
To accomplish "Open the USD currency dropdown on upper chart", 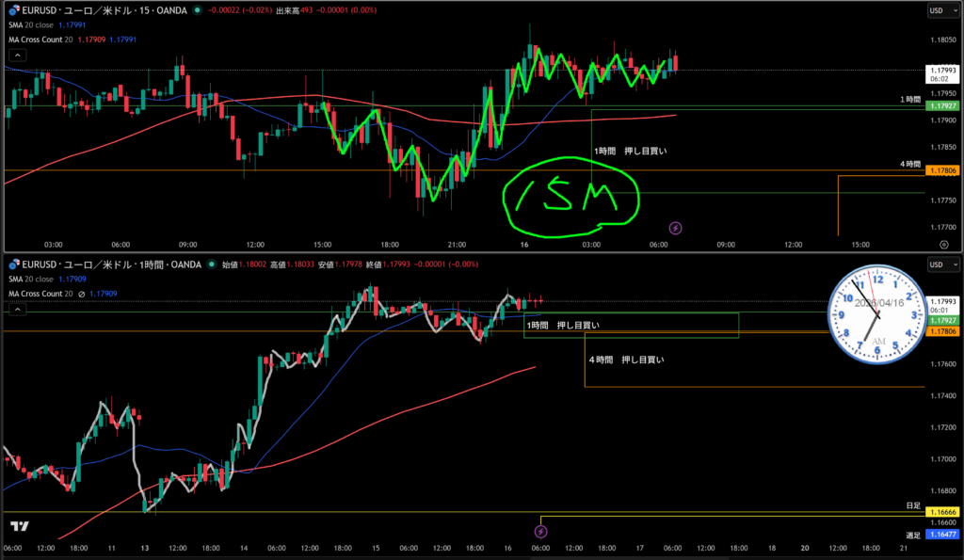I will tap(936, 11).
